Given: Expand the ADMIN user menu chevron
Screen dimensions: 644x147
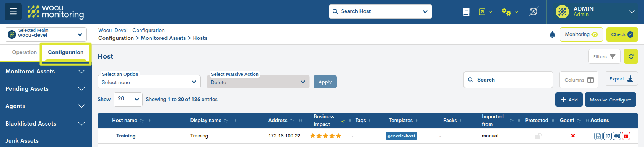Looking at the screenshot, I should pos(632,12).
